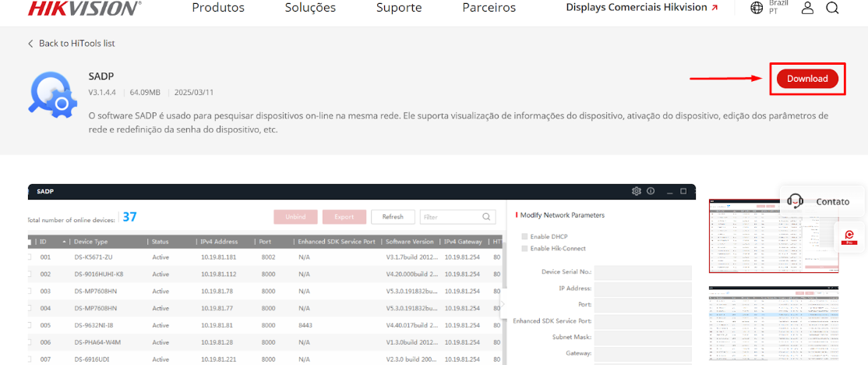Click SDK port value 8443
The image size is (868, 365).
pyautogui.click(x=305, y=325)
